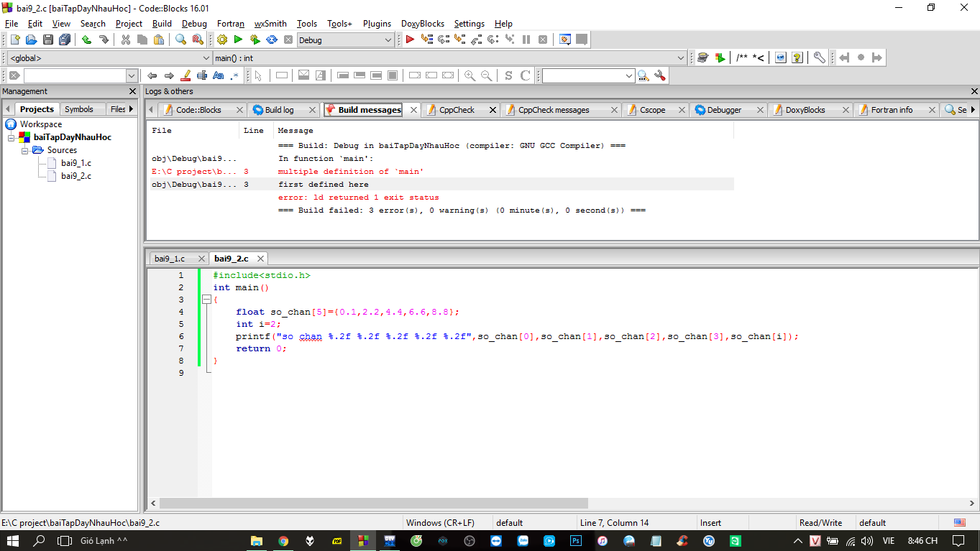Click the DoxyBlocks block comment icon

click(741, 57)
